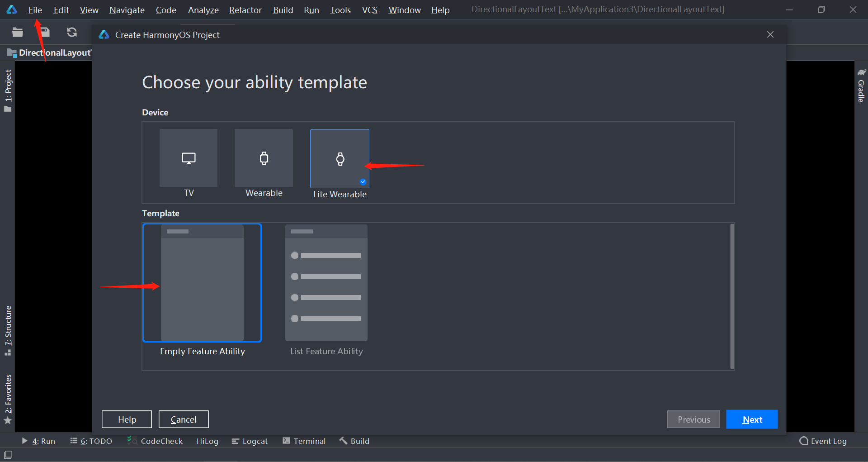Toggle tool window bars icon in status bar

8,455
